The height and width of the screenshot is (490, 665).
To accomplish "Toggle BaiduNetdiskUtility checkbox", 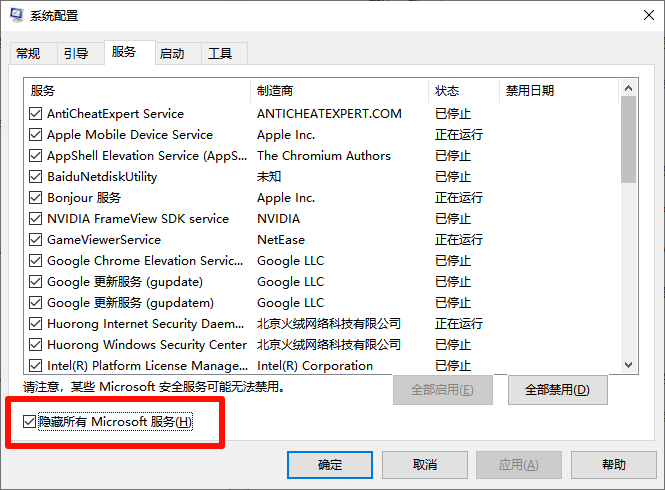I will pyautogui.click(x=36, y=176).
